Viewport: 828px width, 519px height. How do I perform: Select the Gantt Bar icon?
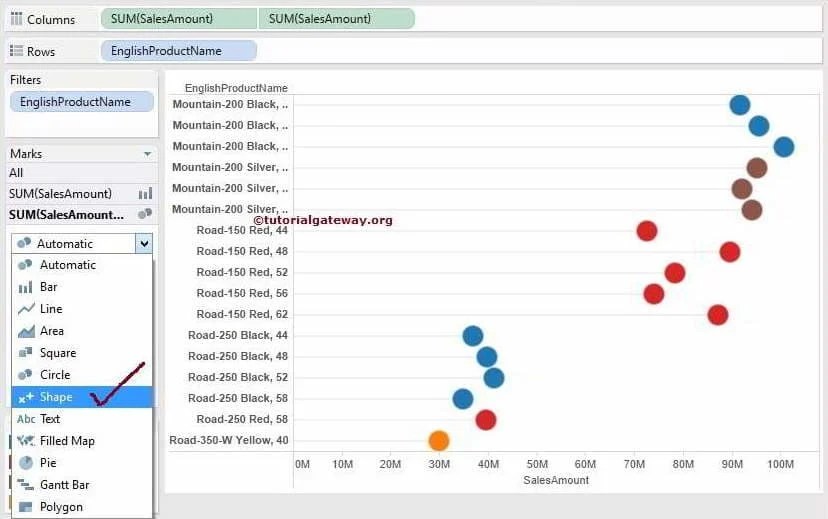[x=25, y=485]
